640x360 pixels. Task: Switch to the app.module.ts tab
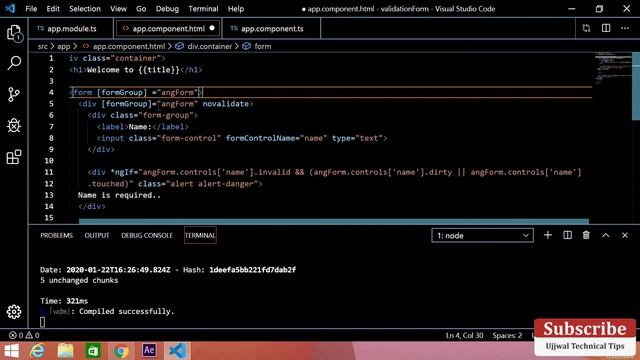pyautogui.click(x=71, y=29)
